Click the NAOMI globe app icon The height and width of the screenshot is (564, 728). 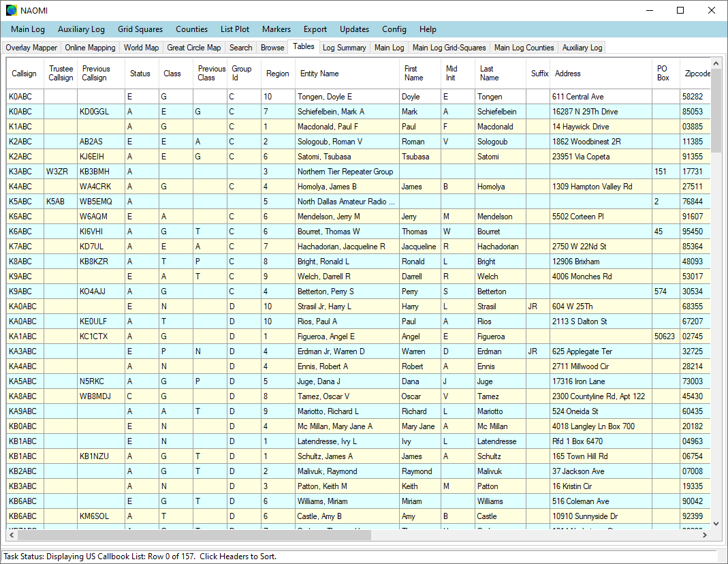coord(11,10)
